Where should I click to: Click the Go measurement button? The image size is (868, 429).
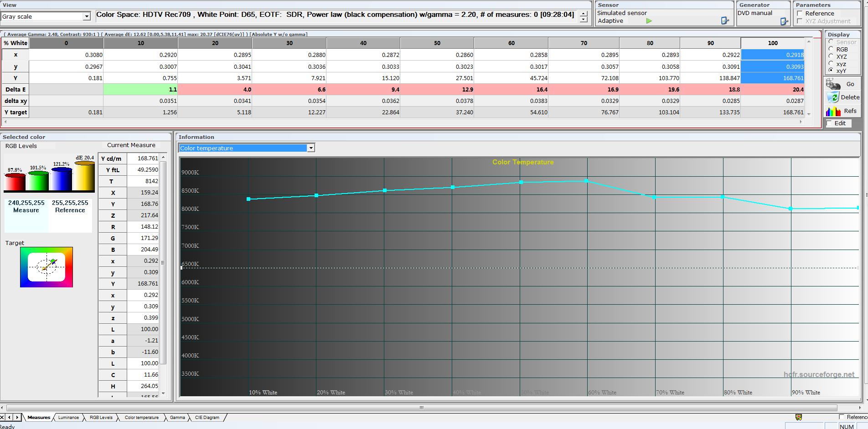(x=842, y=84)
